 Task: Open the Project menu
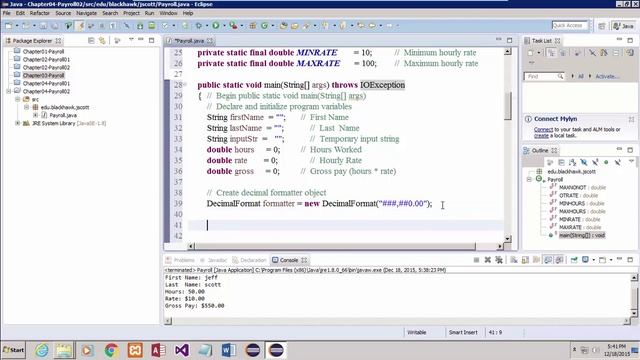click(131, 13)
